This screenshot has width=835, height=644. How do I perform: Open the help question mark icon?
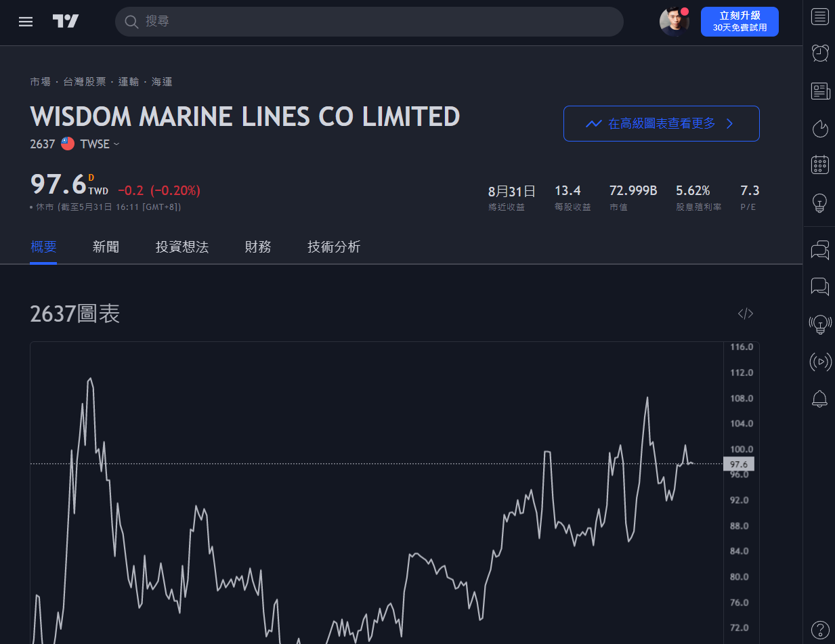tap(820, 629)
